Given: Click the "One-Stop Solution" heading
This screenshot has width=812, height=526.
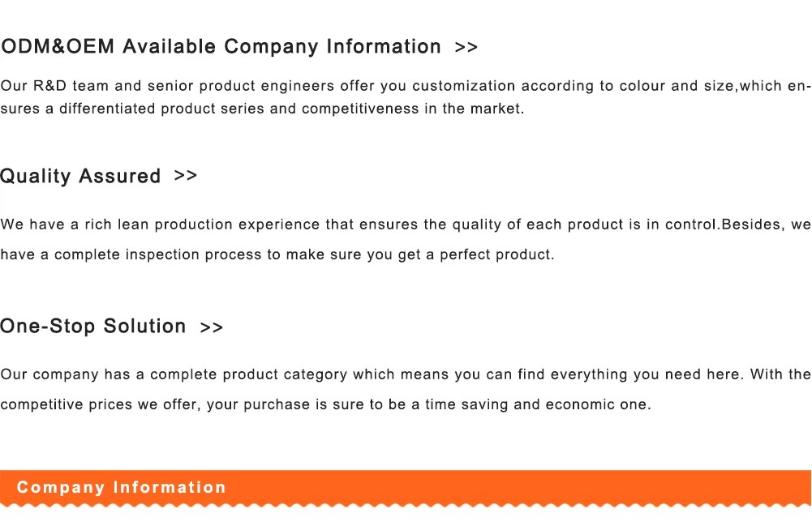Looking at the screenshot, I should point(93,327).
